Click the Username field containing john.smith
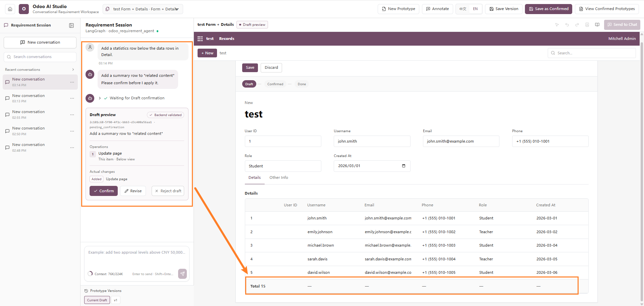644x306 pixels. [x=372, y=141]
